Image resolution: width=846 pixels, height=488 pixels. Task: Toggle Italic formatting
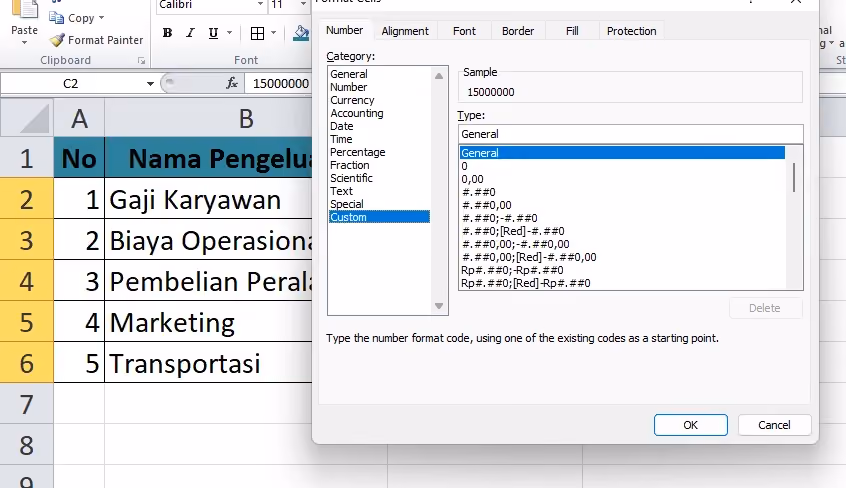coord(190,33)
